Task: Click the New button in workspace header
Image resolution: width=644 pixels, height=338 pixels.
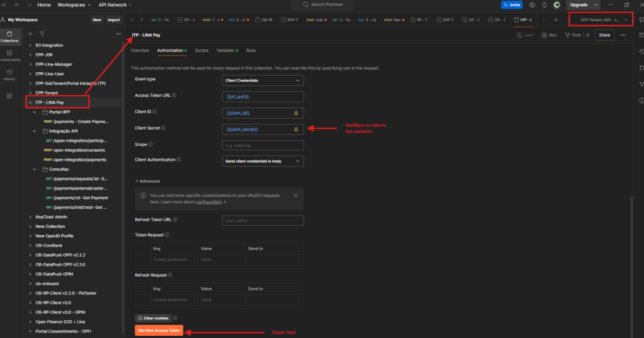Action: (97, 20)
